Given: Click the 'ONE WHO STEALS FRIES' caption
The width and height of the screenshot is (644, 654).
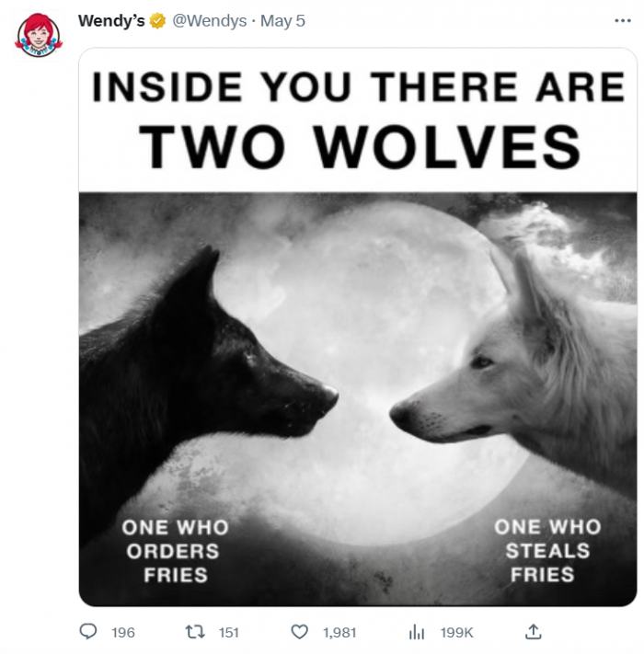Looking at the screenshot, I should [x=547, y=551].
